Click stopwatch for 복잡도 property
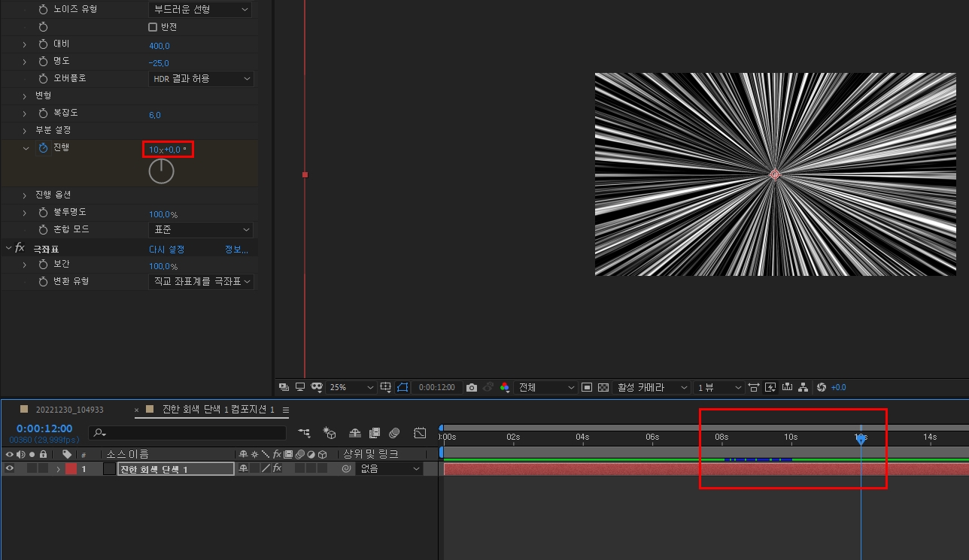 [x=43, y=113]
